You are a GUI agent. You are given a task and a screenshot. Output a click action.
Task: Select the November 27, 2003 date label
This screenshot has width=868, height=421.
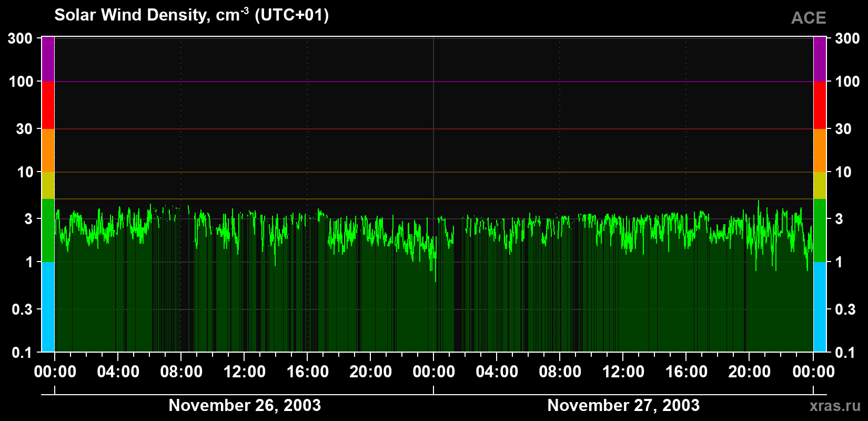point(623,405)
